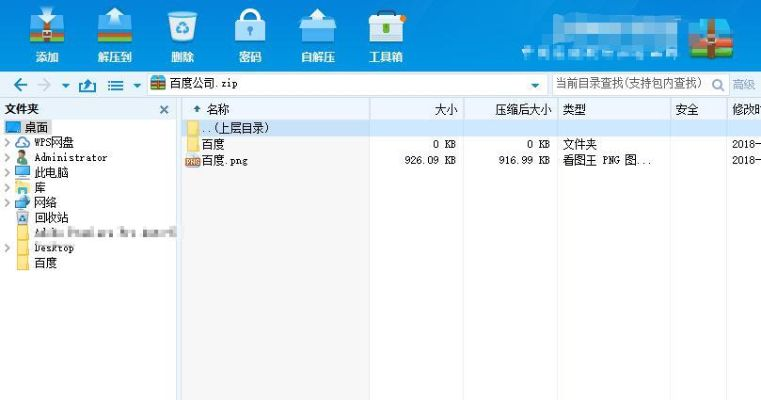
Task: Click the archive logo icon at top right
Action: [x=711, y=38]
